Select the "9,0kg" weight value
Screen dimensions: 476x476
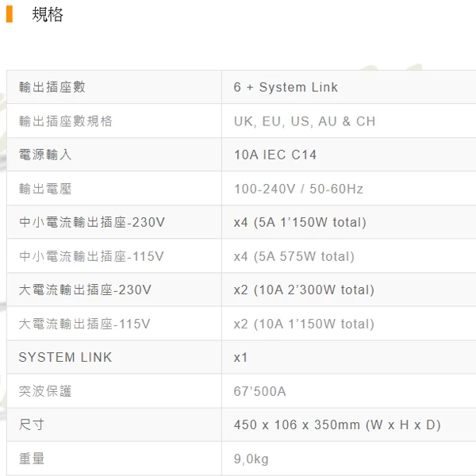coord(251,459)
